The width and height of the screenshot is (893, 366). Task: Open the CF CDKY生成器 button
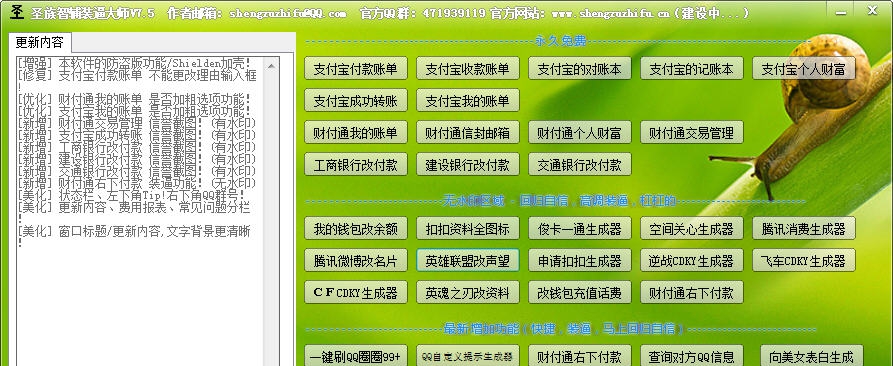point(355,292)
